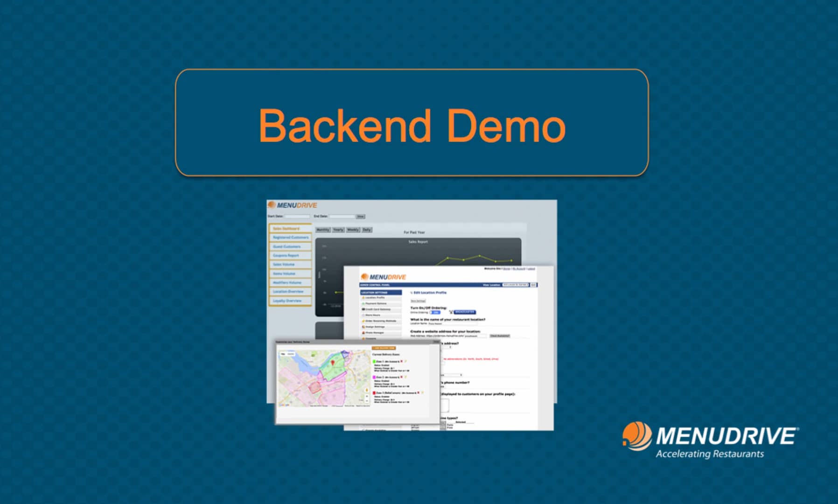The width and height of the screenshot is (838, 504).
Task: Click the Save Settings button
Action: [418, 301]
